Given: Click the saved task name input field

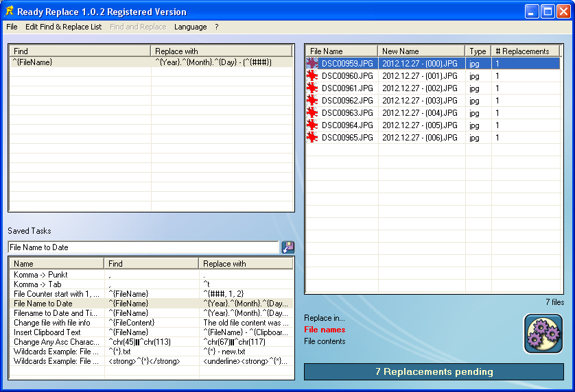Looking at the screenshot, I should 143,247.
